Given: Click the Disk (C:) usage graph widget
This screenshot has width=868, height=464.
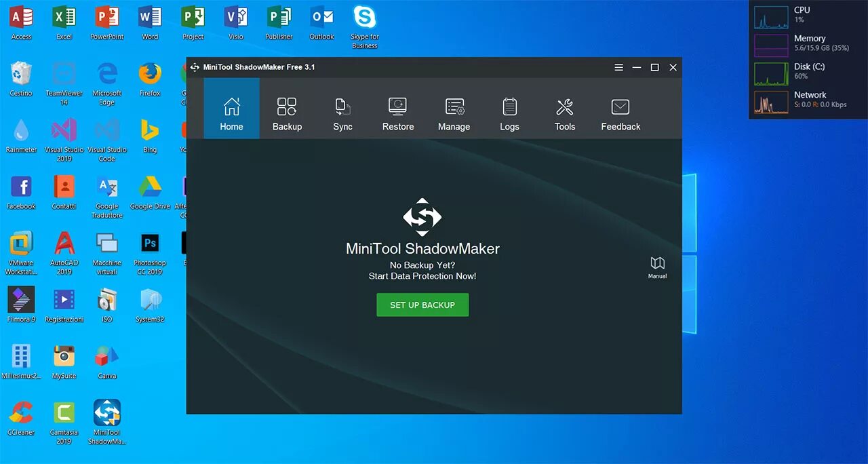Looking at the screenshot, I should (771, 74).
